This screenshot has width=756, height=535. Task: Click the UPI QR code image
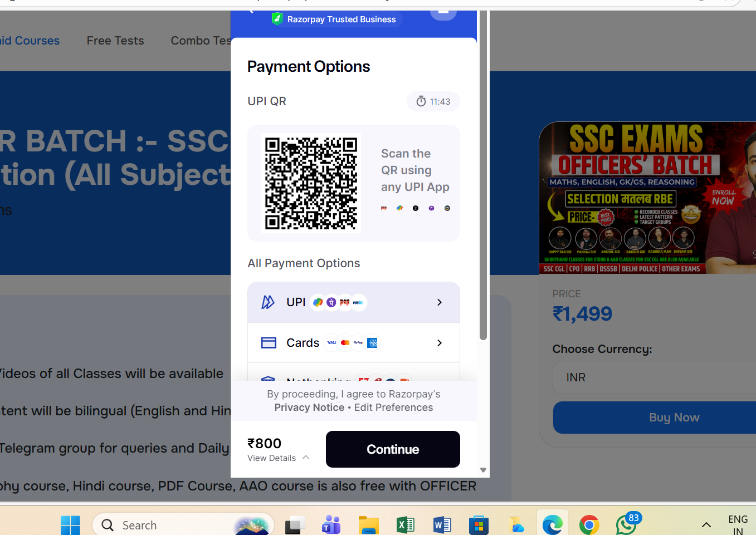(311, 183)
